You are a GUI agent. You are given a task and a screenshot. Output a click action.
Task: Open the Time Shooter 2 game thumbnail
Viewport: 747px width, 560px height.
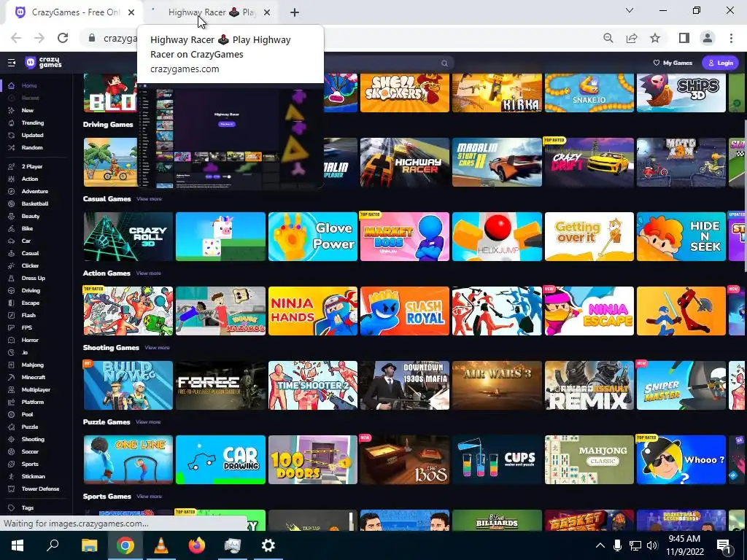312,385
